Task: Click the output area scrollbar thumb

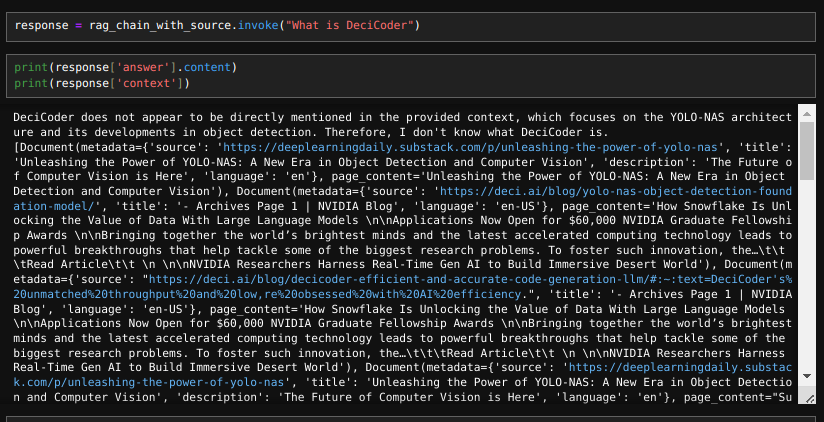Action: [x=807, y=151]
